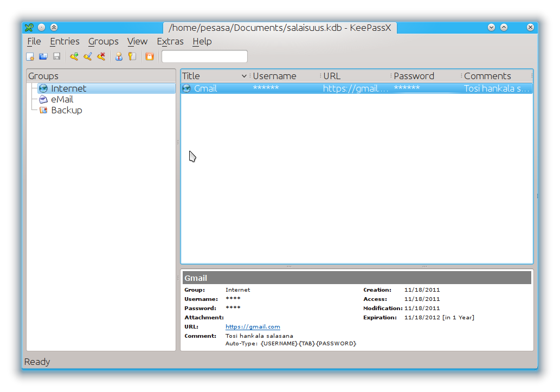Select the eMail group

[x=62, y=99]
